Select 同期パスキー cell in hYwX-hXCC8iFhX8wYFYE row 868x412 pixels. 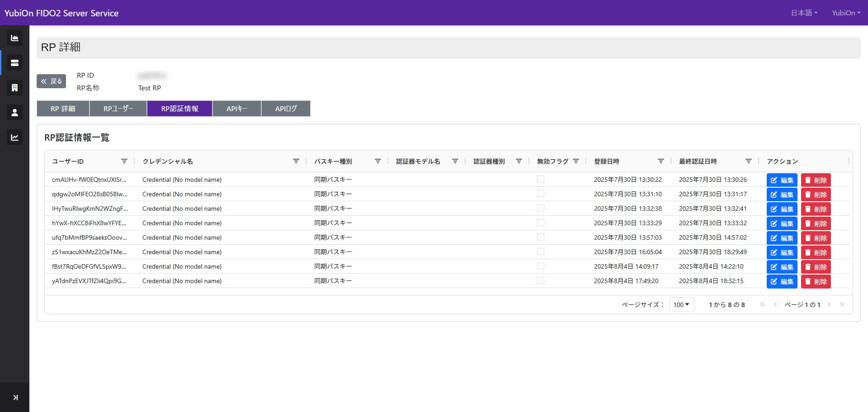point(333,223)
